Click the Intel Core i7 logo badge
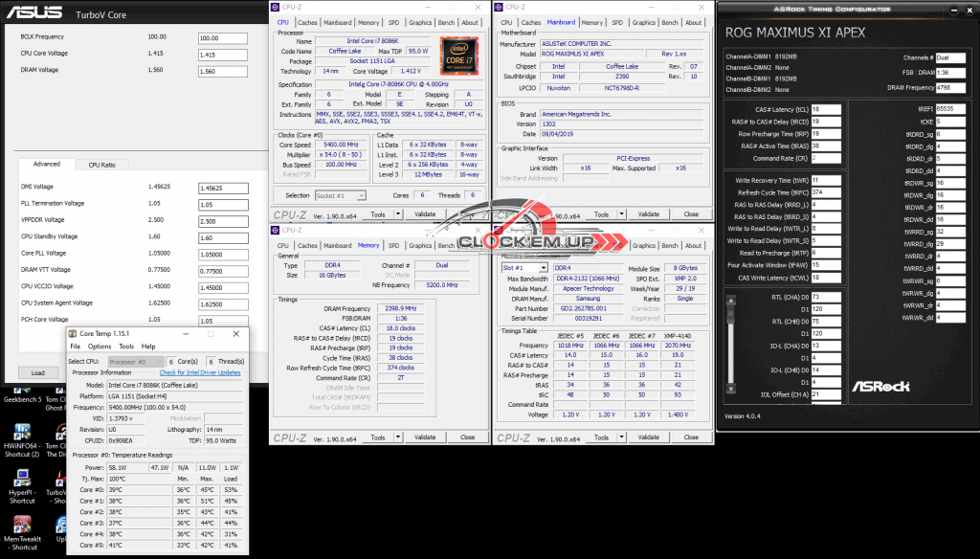Image resolution: width=980 pixels, height=559 pixels. (459, 55)
